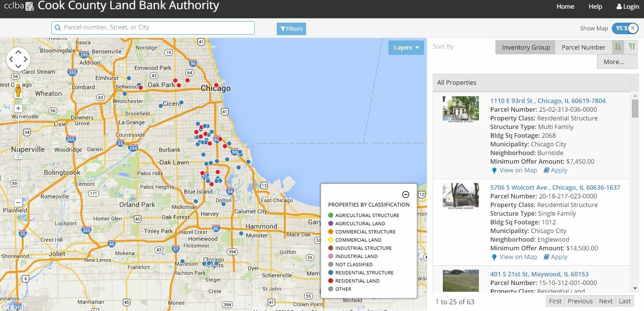View 5706 S Wolcott Ave on map
Screen dimensions: 644x311
click(x=518, y=257)
